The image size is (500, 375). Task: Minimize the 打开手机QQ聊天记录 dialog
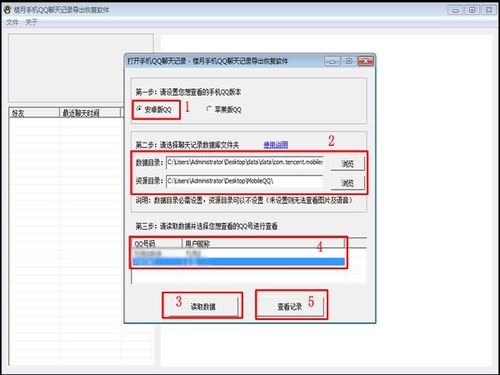tap(332, 61)
